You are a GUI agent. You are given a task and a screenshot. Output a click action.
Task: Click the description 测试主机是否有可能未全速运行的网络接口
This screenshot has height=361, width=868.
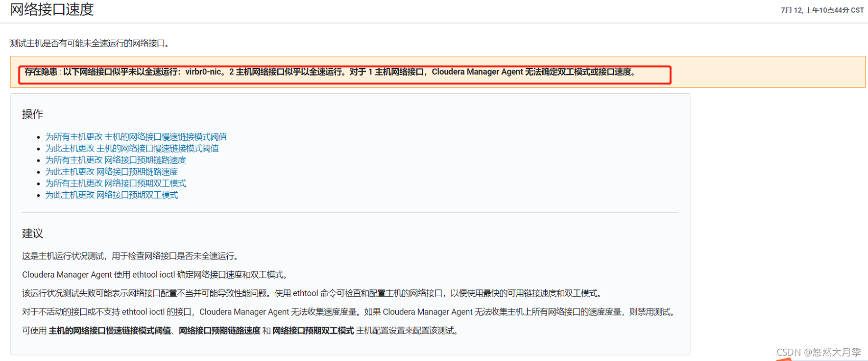[90, 44]
